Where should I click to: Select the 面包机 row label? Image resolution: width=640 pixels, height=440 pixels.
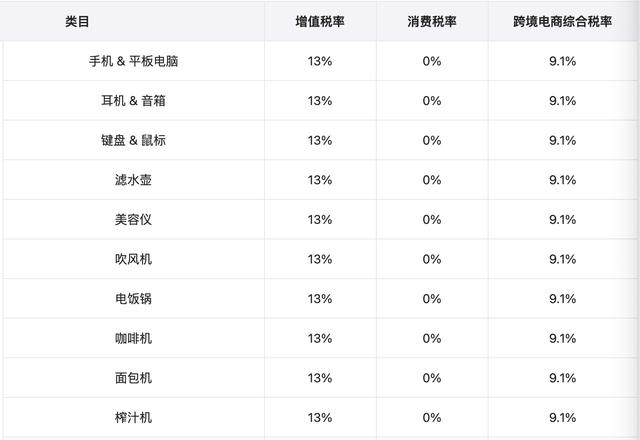(133, 377)
